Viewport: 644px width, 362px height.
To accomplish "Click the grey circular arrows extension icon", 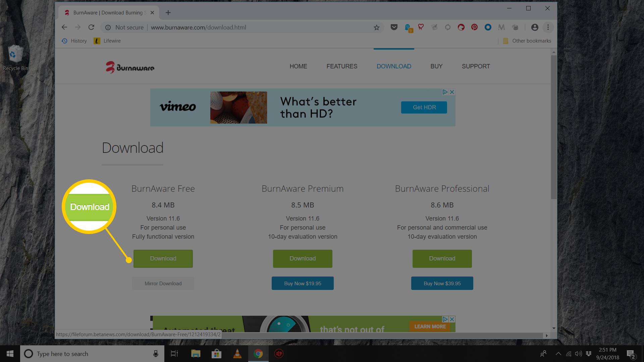I will pyautogui.click(x=448, y=27).
